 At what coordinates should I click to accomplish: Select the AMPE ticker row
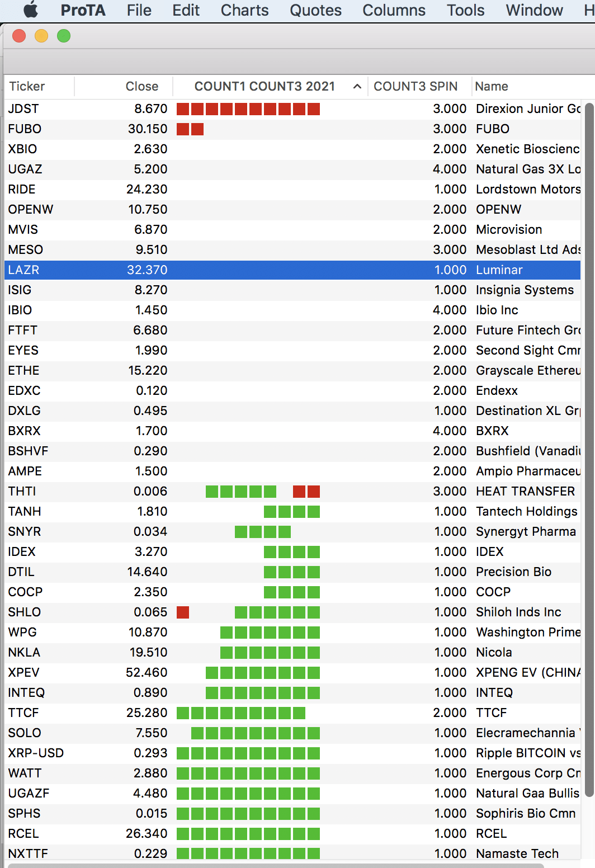(292, 471)
